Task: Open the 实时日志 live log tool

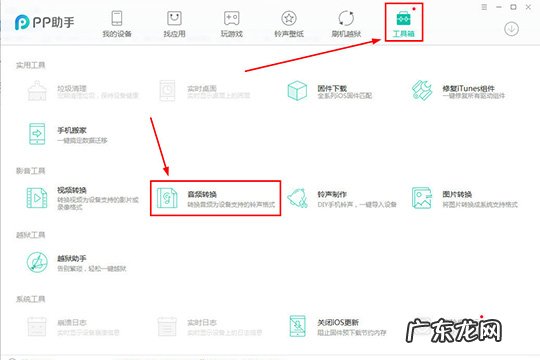Action: click(x=210, y=327)
